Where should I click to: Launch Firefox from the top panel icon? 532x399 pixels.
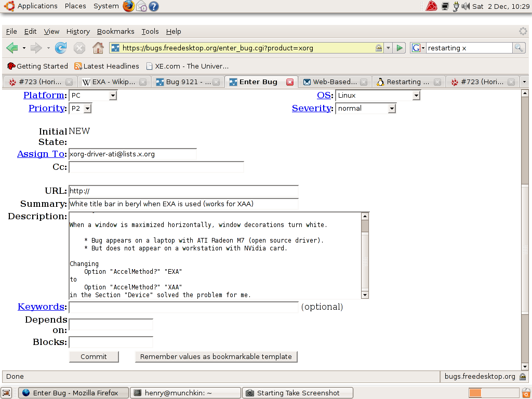point(128,6)
